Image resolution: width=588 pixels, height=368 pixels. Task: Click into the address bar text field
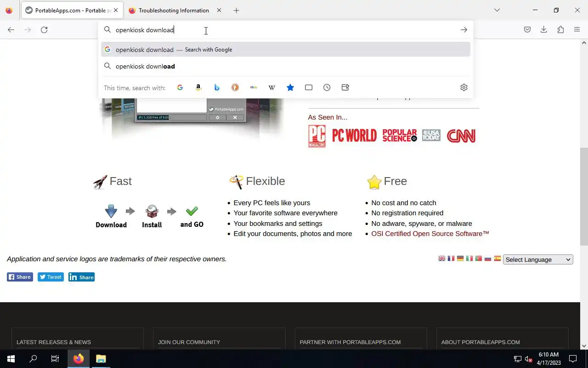click(285, 30)
